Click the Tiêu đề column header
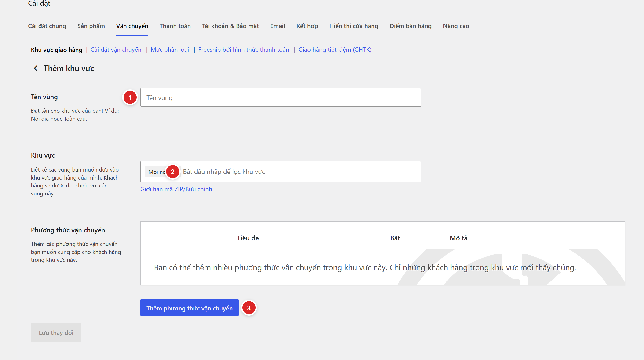644x360 pixels. tap(248, 238)
